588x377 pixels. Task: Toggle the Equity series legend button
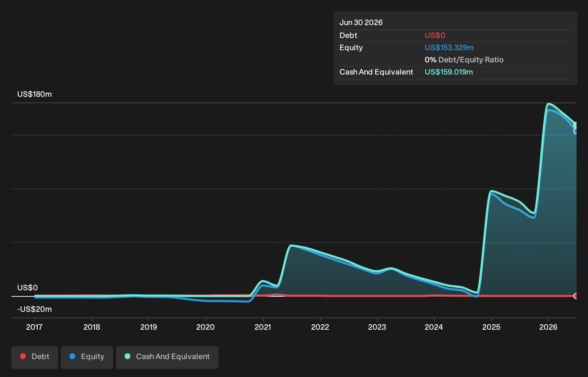coord(87,357)
